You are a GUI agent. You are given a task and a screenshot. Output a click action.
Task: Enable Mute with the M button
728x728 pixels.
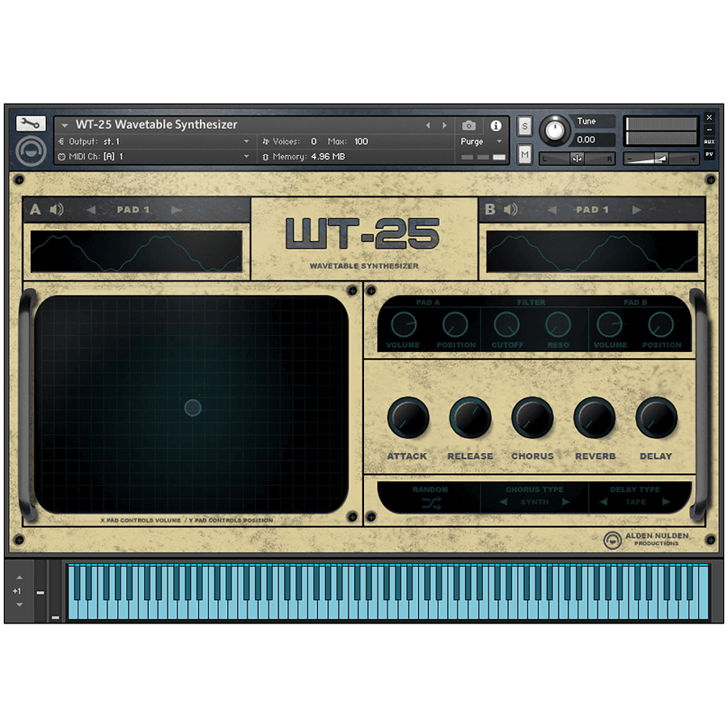[x=524, y=153]
